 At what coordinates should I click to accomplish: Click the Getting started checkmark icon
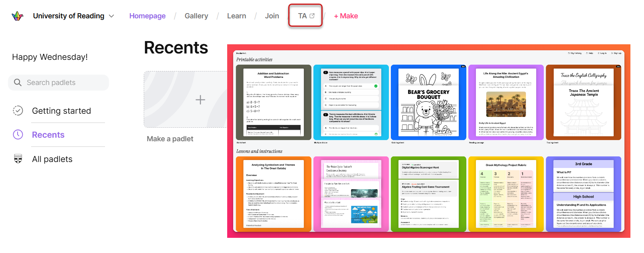(x=18, y=111)
